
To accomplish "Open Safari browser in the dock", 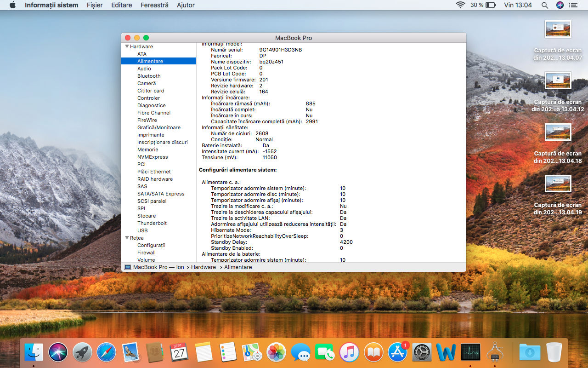I will pyautogui.click(x=106, y=352).
